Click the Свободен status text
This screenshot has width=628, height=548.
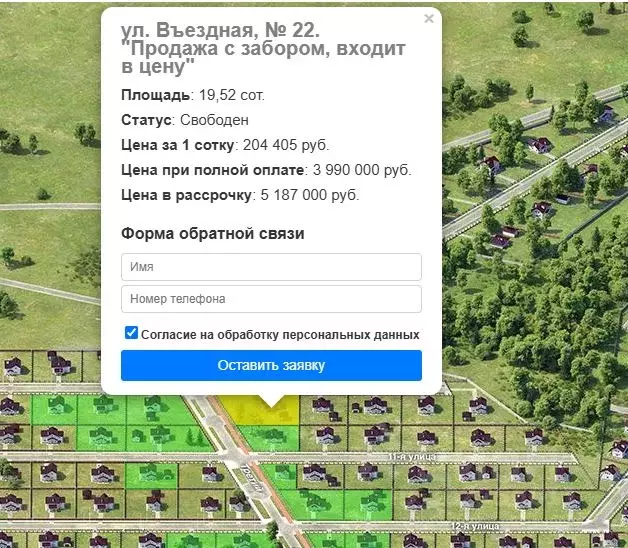[214, 120]
